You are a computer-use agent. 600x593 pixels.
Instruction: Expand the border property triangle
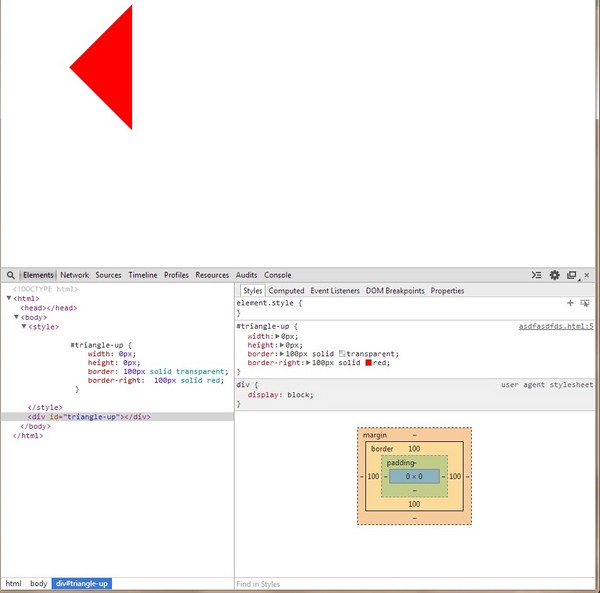pyautogui.click(x=281, y=354)
